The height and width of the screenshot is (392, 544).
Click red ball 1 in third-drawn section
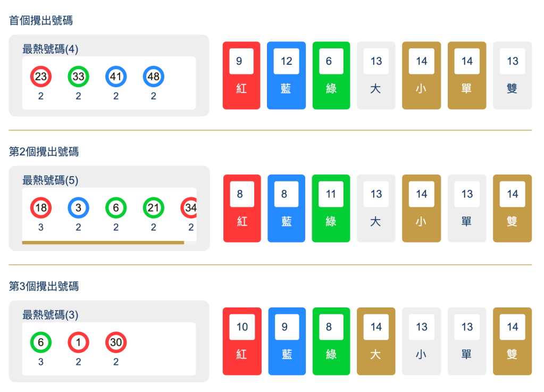[78, 343]
